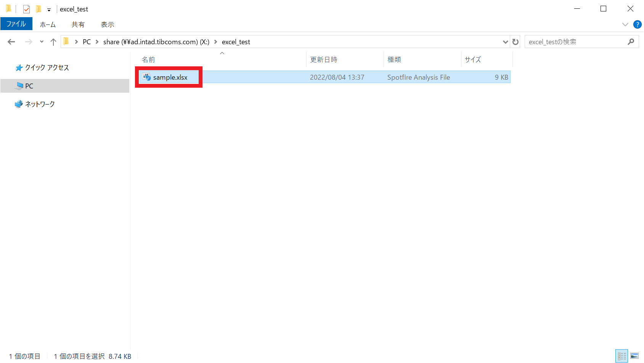Click the properties icon in title bar

pyautogui.click(x=26, y=9)
